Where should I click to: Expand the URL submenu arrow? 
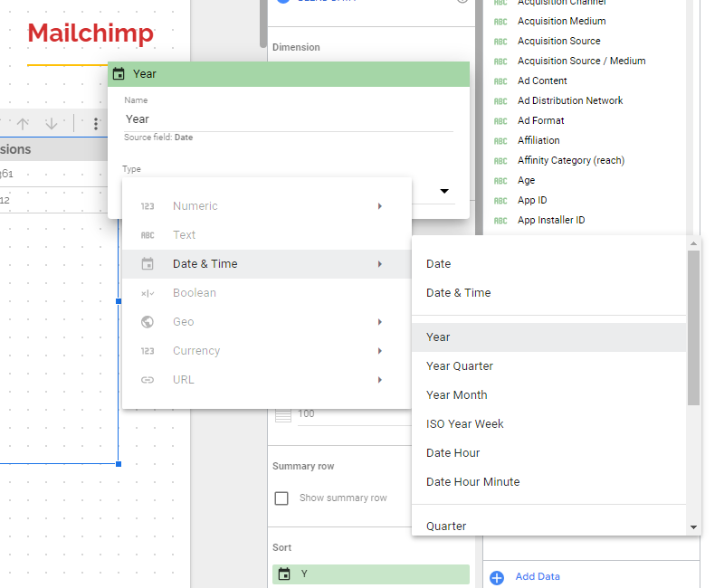point(380,380)
